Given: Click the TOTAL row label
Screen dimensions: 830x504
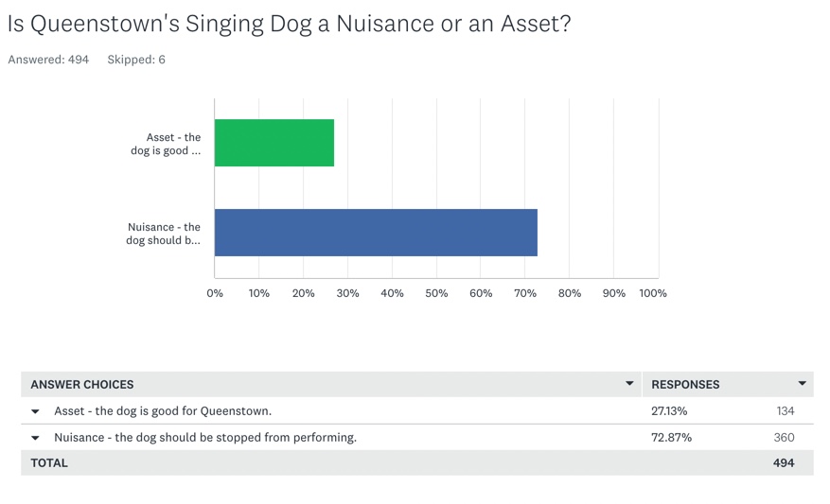Looking at the screenshot, I should tap(49, 463).
